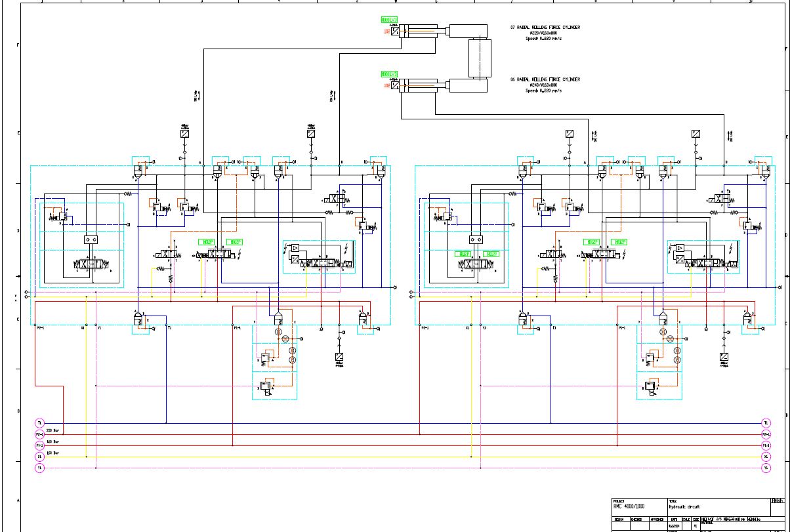The image size is (790, 532).
Task: Click the lower cylinder's position transducer box
Action: coord(395,85)
